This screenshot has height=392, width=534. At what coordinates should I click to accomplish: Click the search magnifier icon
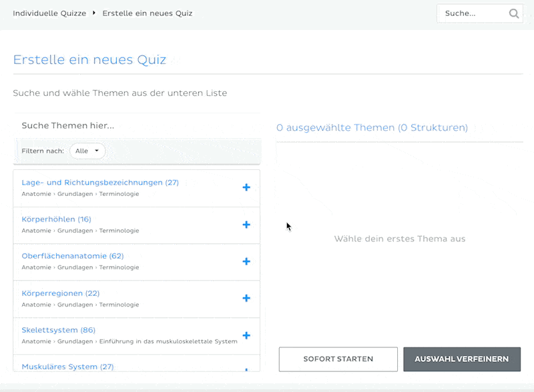click(x=513, y=13)
